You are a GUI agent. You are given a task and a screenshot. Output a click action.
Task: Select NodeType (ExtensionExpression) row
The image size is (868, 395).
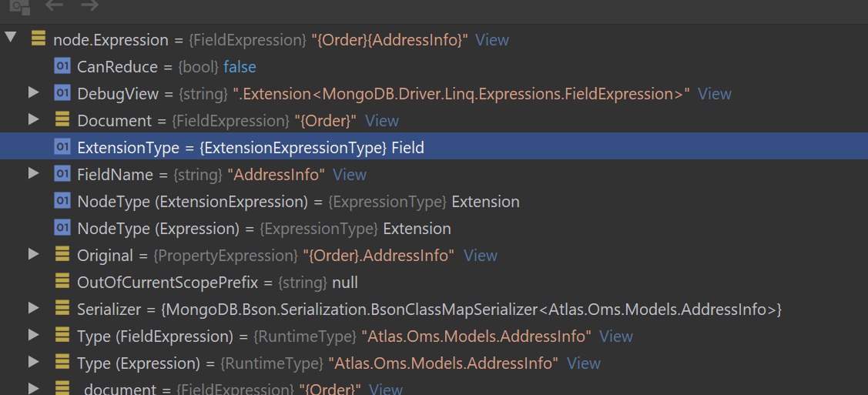(298, 202)
